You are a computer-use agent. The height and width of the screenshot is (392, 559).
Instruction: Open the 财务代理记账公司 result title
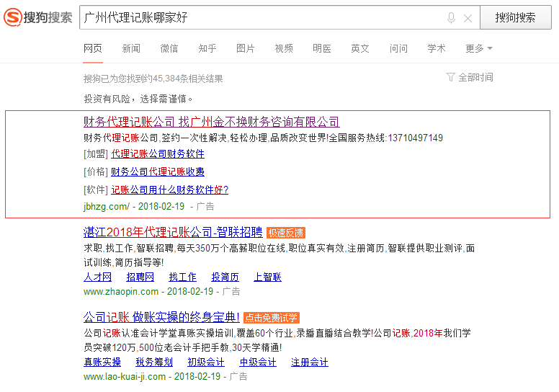pyautogui.click(x=212, y=122)
